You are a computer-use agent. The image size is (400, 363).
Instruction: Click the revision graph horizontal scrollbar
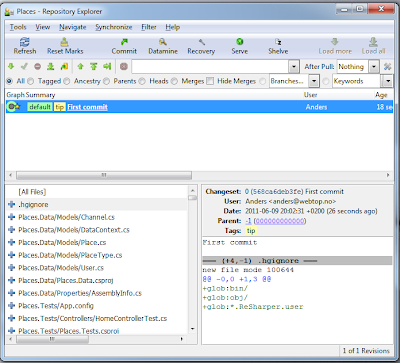point(104,175)
